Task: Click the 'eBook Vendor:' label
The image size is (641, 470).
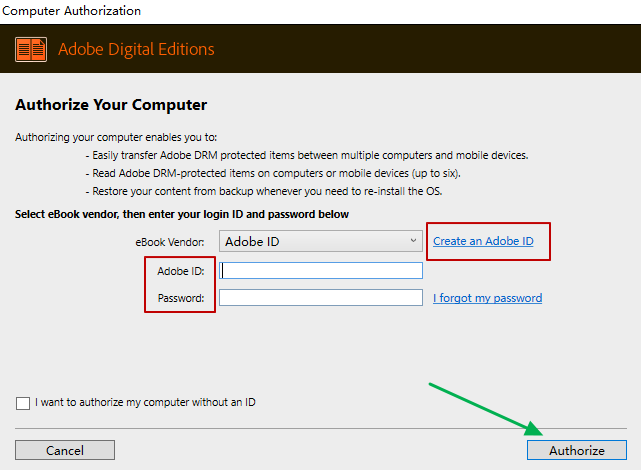Action: click(x=170, y=242)
